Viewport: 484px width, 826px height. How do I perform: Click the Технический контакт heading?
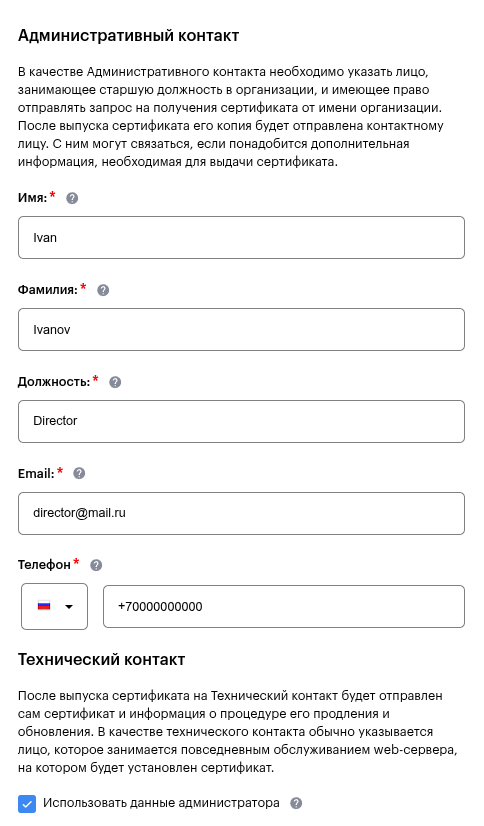point(102,660)
